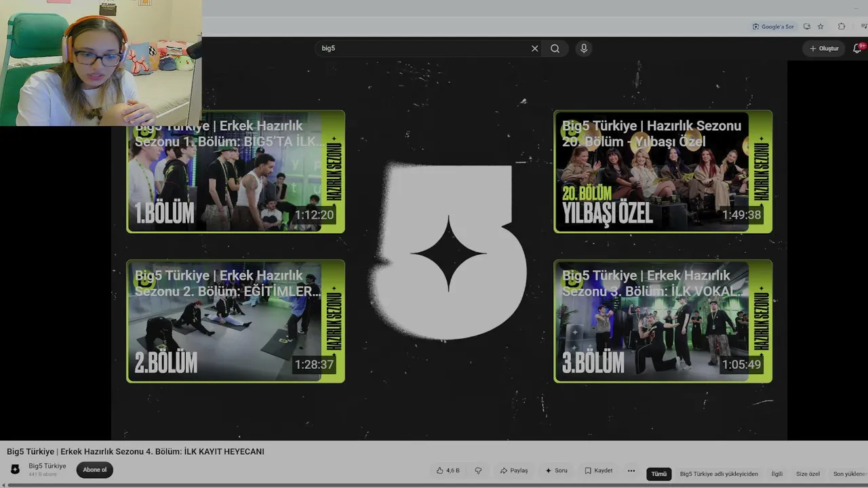Click the 441 B abone subscriber count

pyautogui.click(x=43, y=474)
